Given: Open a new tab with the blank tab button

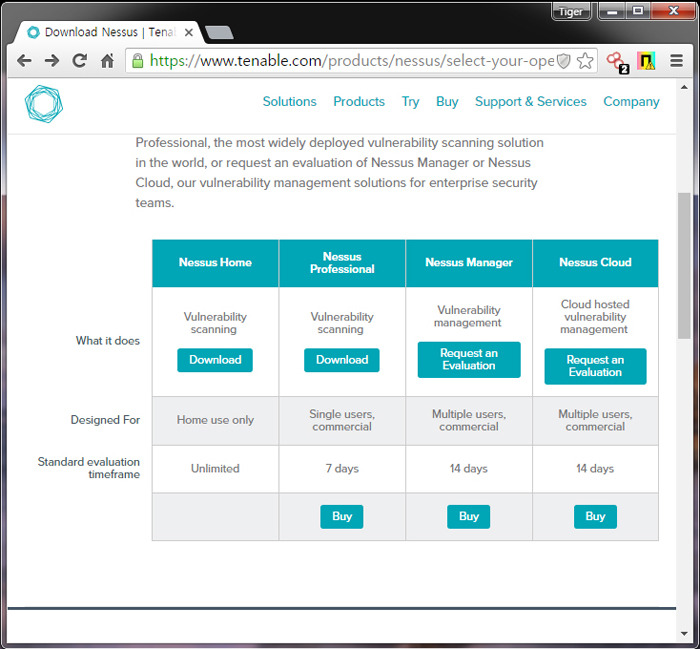Looking at the screenshot, I should coord(219,33).
